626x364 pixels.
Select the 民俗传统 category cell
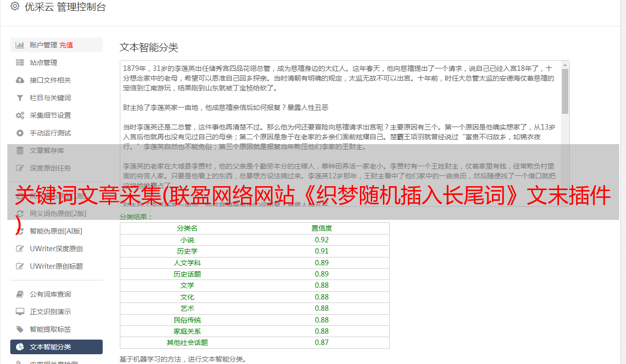click(x=187, y=320)
